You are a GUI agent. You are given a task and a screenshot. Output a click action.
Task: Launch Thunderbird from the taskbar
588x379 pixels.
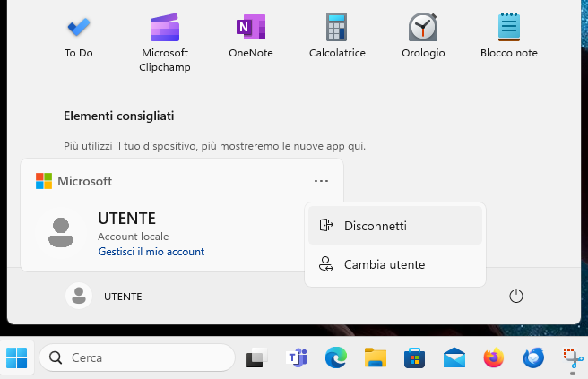pos(532,357)
